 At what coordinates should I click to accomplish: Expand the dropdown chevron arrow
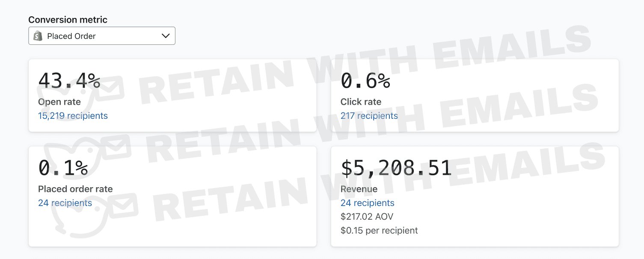(x=166, y=36)
